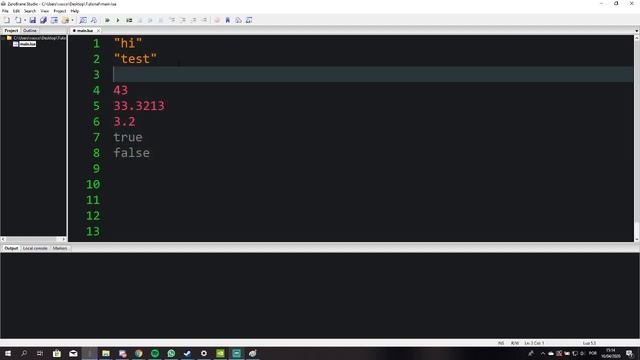Open Spotify from the taskbar
Image resolution: width=640 pixels, height=360 pixels.
point(155,353)
